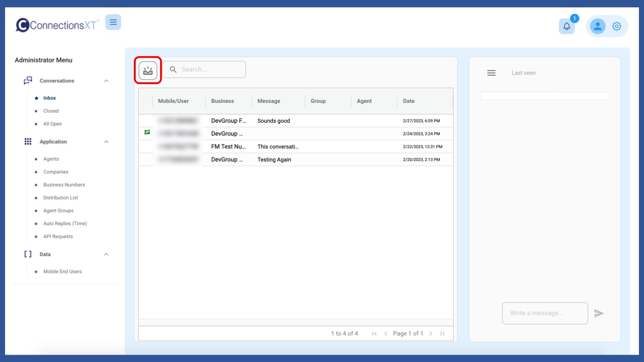Image resolution: width=644 pixels, height=362 pixels.
Task: Collapse the Application menu section
Action: coord(106,142)
